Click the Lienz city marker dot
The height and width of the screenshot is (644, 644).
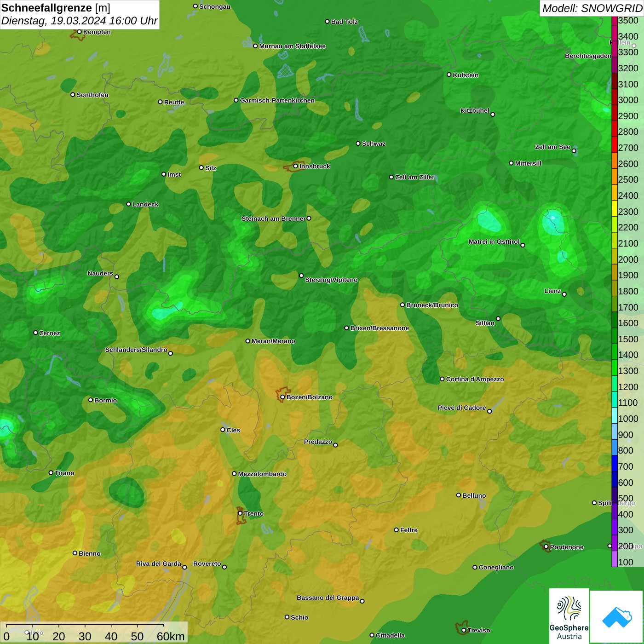click(x=564, y=294)
